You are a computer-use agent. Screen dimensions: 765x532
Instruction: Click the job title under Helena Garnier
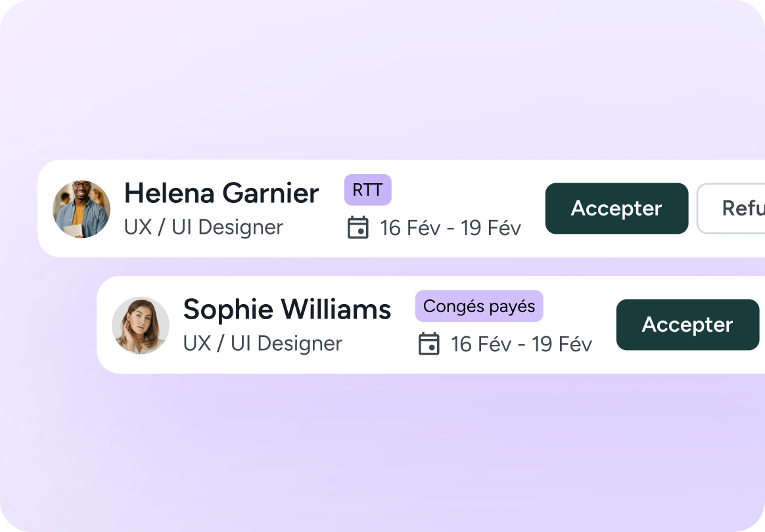point(204,227)
